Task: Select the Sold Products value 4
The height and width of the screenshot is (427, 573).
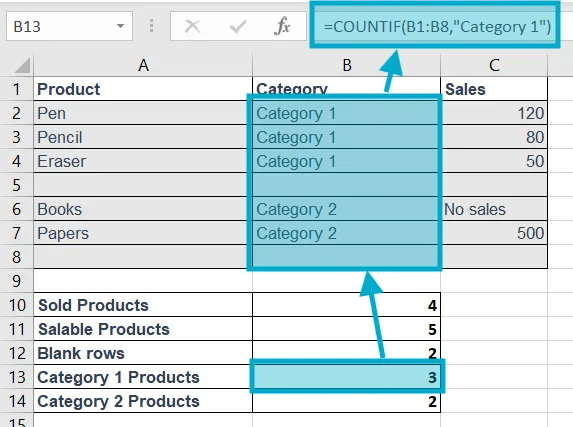Action: 346,305
